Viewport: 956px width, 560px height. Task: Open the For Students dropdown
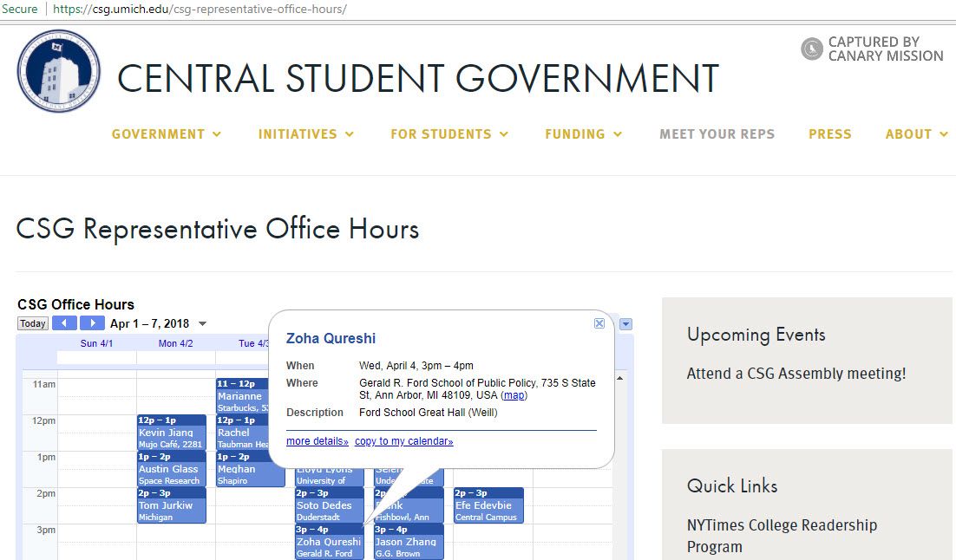point(449,134)
